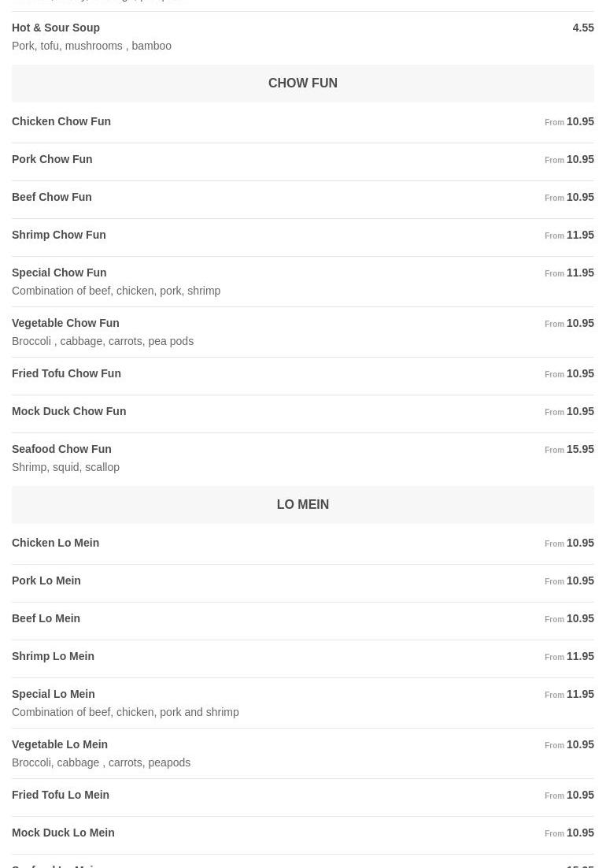Choose Beef Lo Mein
The height and width of the screenshot is (868, 606).
(46, 618)
